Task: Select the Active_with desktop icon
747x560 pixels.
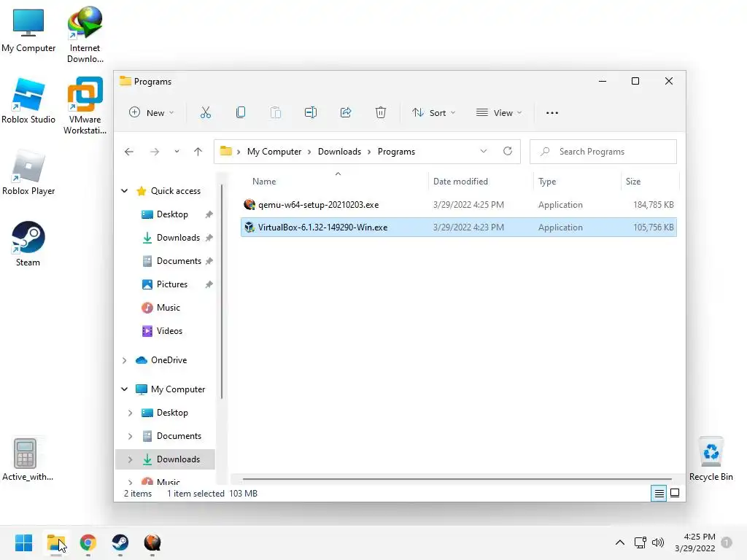Action: tap(27, 459)
